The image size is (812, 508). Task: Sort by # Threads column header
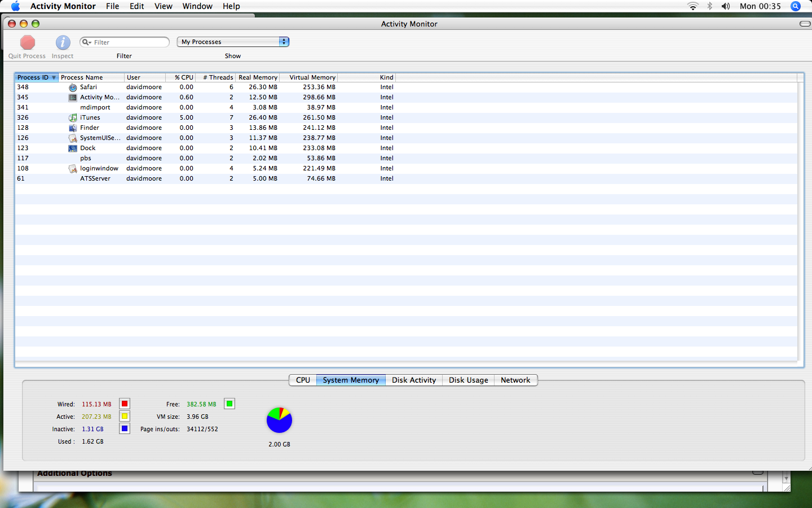click(215, 77)
